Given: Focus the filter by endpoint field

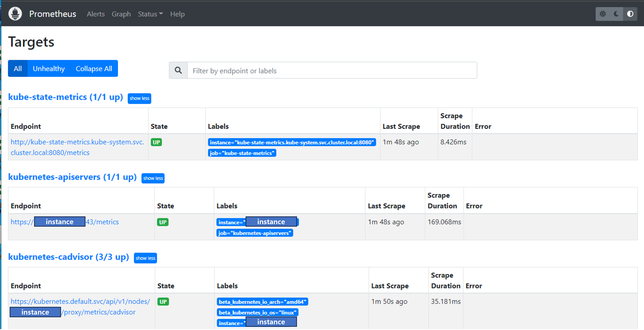Looking at the screenshot, I should point(332,71).
